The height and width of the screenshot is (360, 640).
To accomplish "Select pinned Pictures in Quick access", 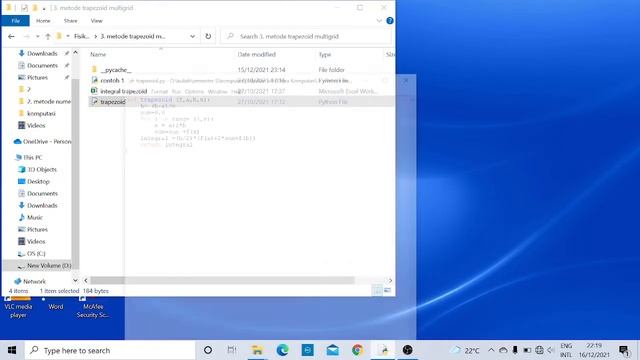I will click(x=37, y=77).
